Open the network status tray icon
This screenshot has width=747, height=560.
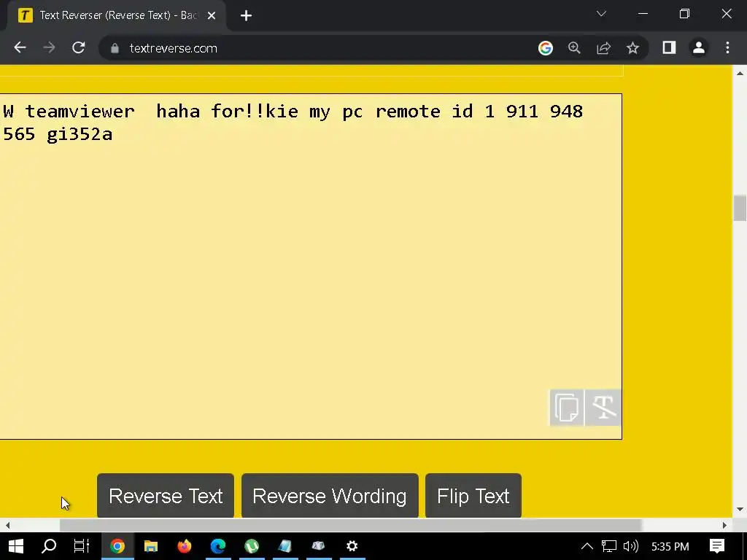[x=609, y=546]
